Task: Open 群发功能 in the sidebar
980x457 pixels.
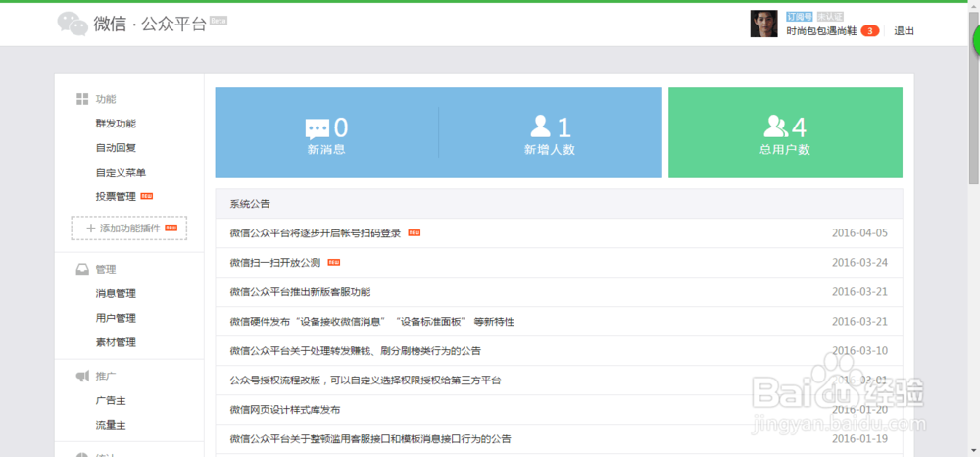Action: [x=116, y=124]
